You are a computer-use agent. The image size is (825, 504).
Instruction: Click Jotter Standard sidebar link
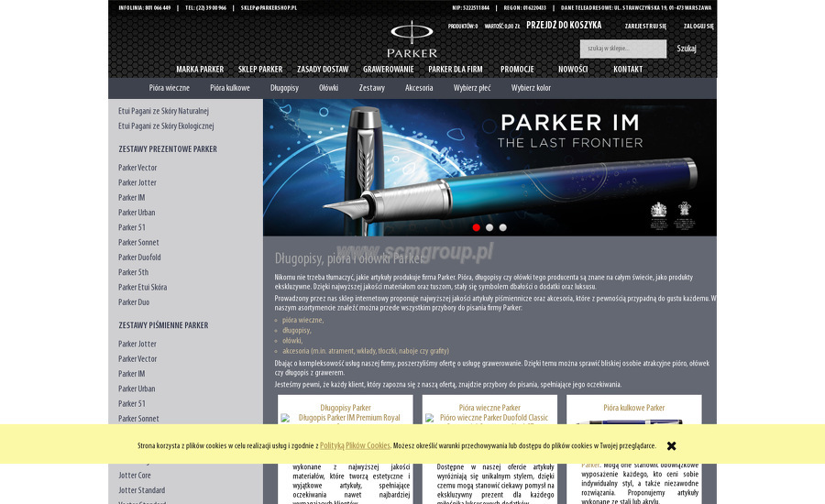[x=141, y=489]
